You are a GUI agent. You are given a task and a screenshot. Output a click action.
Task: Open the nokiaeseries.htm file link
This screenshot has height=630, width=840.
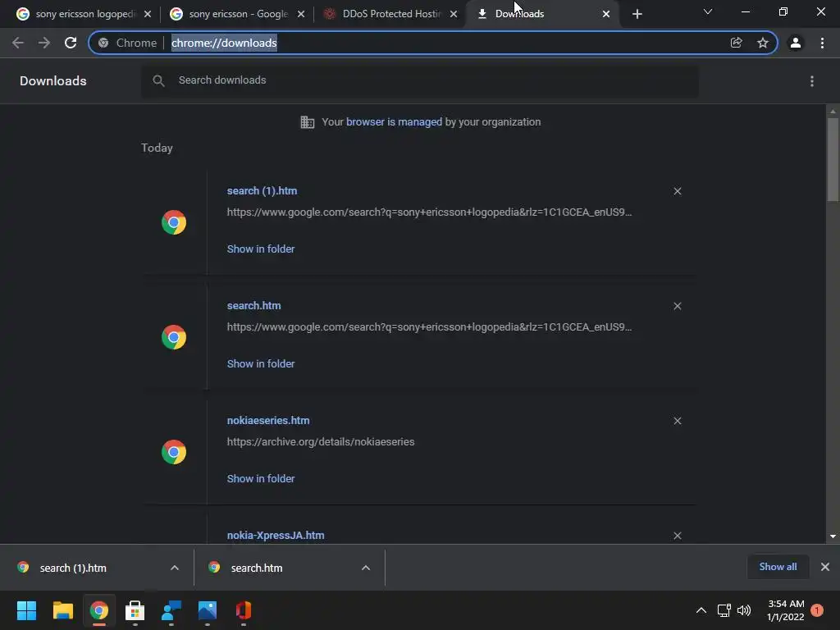268,421
